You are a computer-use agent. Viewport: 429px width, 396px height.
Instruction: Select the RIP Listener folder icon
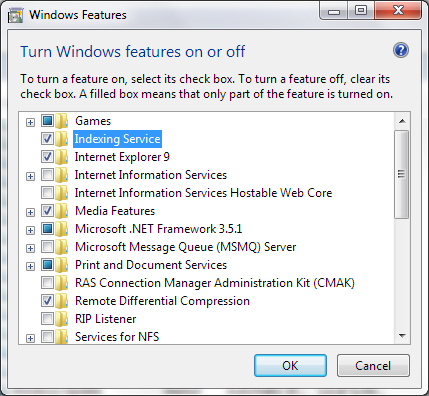[62, 319]
